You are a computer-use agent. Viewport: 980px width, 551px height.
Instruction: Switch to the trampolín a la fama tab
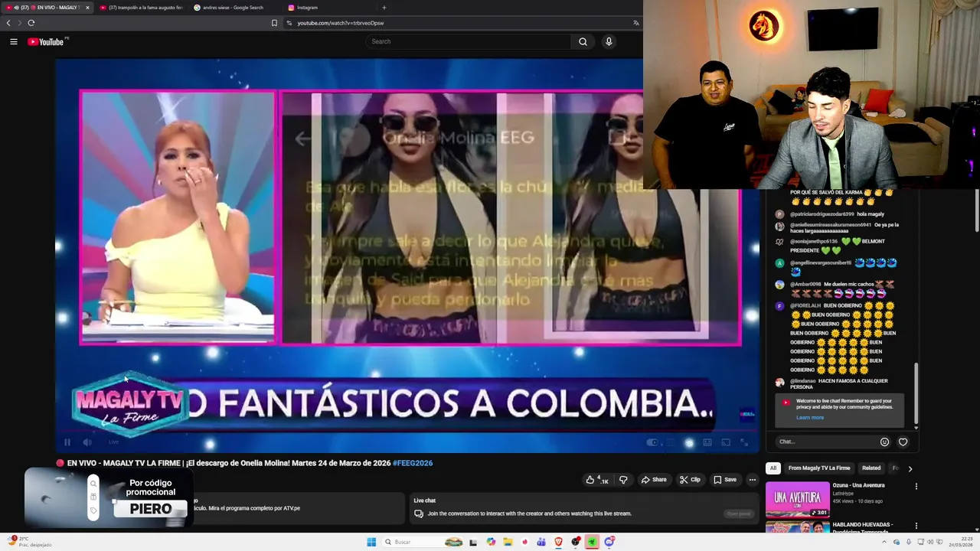[x=141, y=8]
